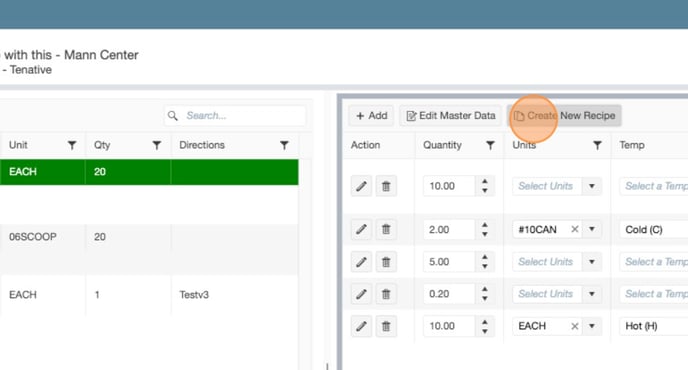The height and width of the screenshot is (370, 688).
Task: Decrease the 0.20 quantity with the down stepper
Action: coord(484,298)
